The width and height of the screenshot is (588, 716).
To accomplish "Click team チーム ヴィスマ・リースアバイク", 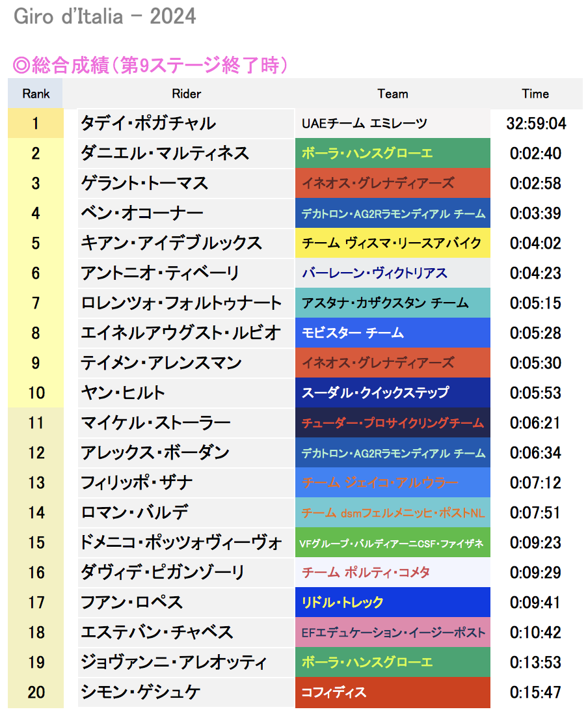I will [x=392, y=243].
